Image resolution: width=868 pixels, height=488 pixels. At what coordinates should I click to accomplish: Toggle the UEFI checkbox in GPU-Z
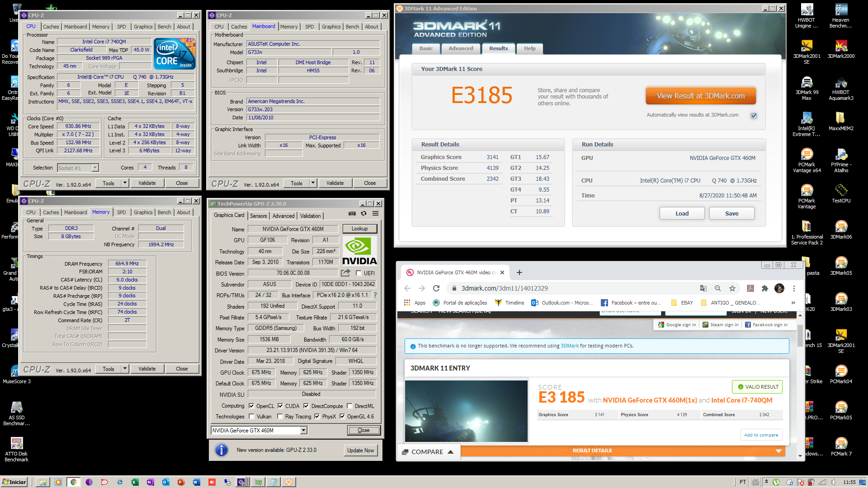coord(359,273)
